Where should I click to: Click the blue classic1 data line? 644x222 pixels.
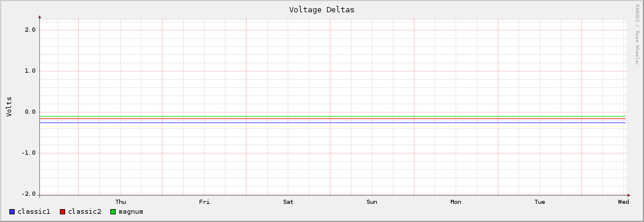point(333,122)
